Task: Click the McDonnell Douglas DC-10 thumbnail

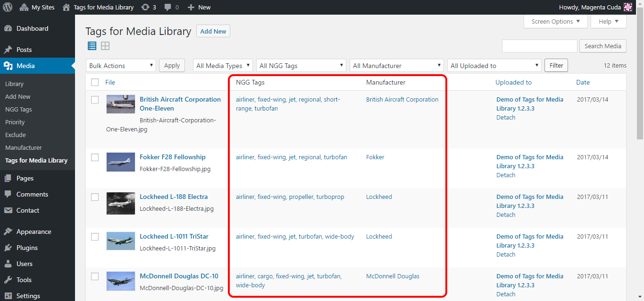Action: pyautogui.click(x=121, y=281)
